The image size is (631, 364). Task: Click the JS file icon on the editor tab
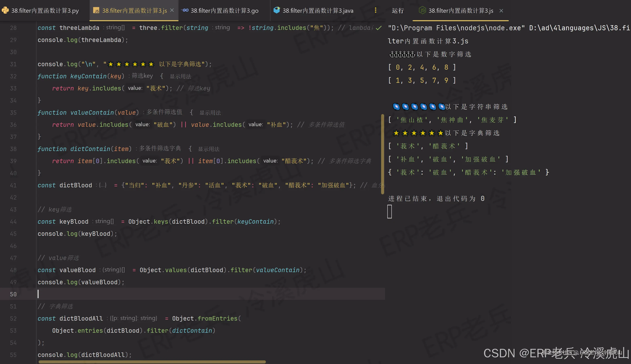tap(96, 10)
